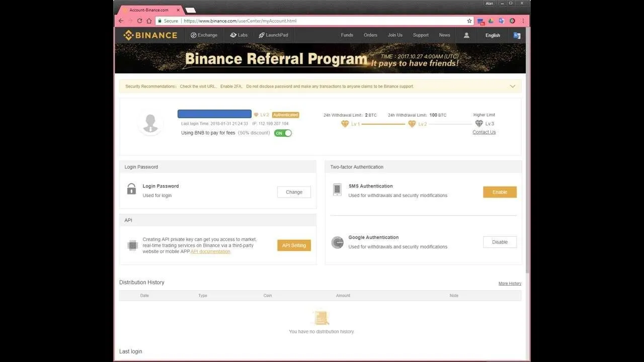Image resolution: width=644 pixels, height=362 pixels.
Task: Click the Binance Referral Program banner
Action: 320,58
